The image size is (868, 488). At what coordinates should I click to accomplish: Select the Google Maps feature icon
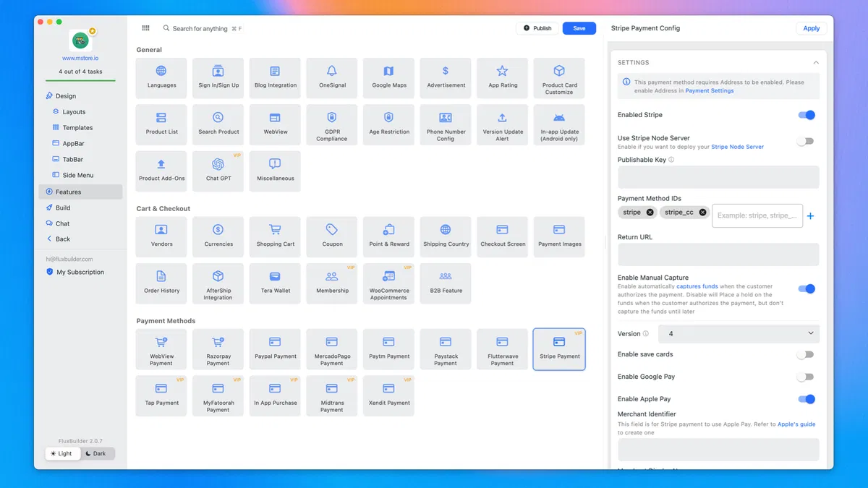point(389,71)
